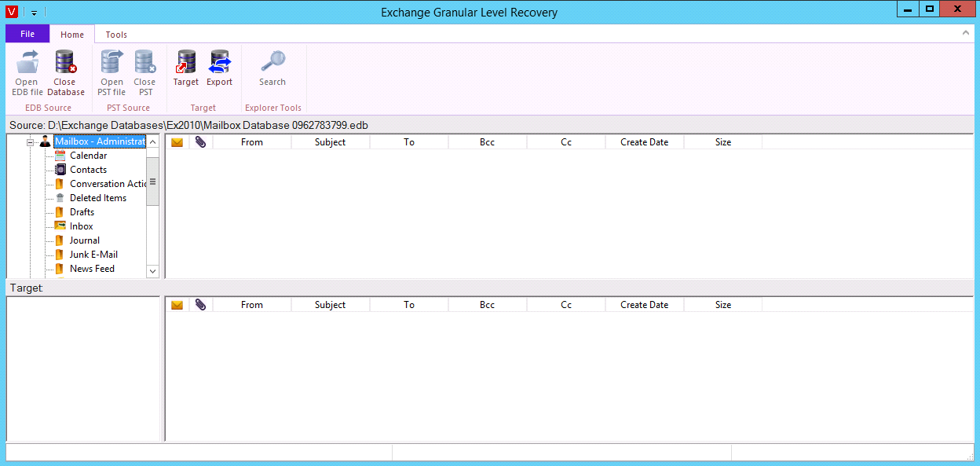Click the folder tree scrollbar thumb

click(153, 182)
